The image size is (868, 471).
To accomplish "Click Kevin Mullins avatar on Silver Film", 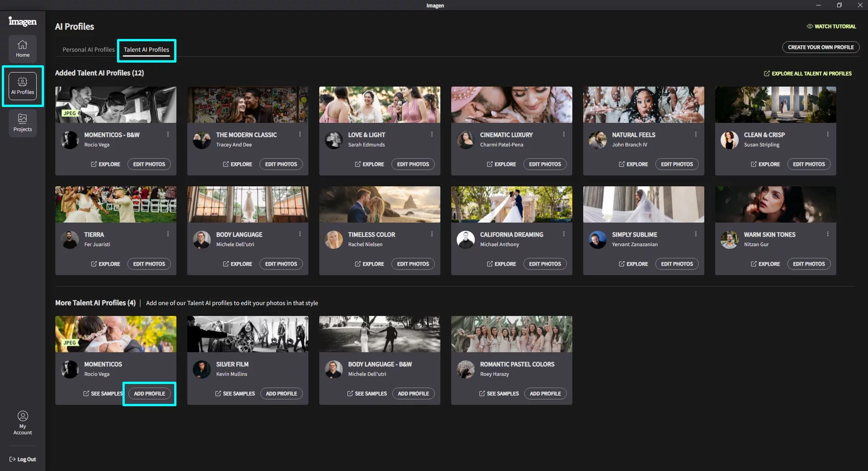I will (202, 369).
